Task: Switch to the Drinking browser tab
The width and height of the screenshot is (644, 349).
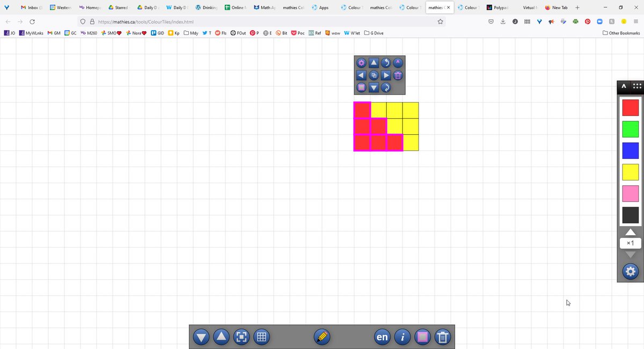Action: 206,8
